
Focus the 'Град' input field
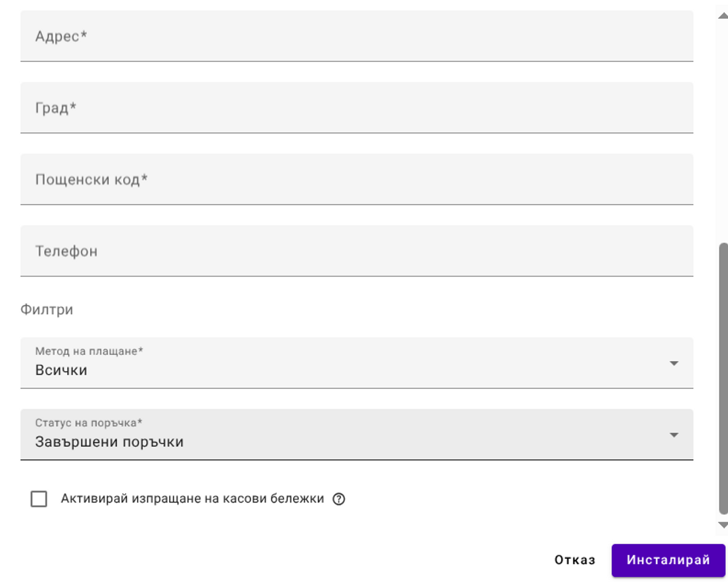click(x=356, y=108)
